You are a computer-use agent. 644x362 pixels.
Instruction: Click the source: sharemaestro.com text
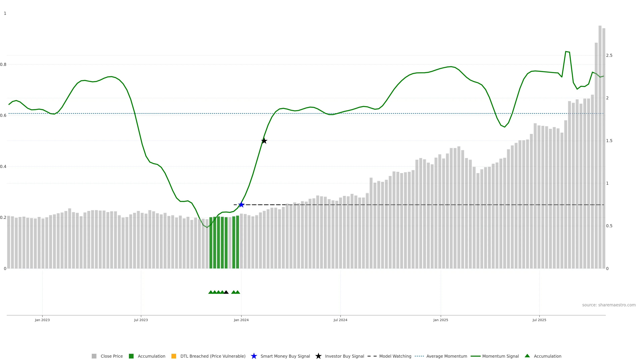[609, 305]
